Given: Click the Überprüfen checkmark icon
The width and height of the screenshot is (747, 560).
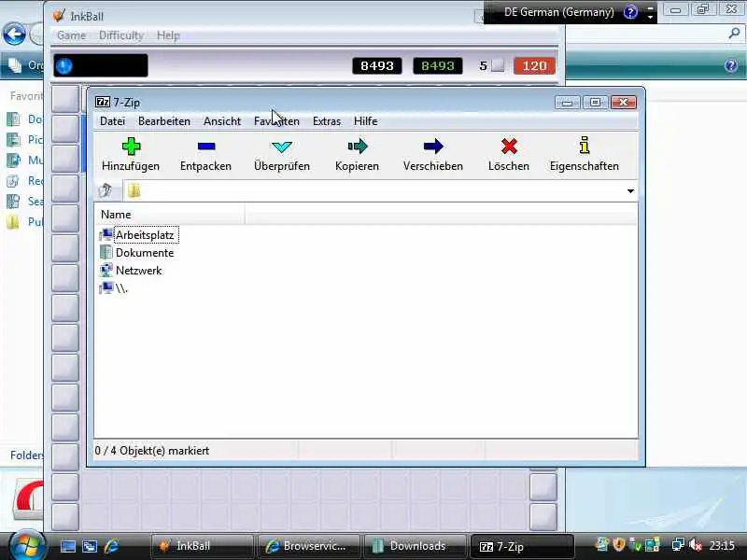Looking at the screenshot, I should [x=282, y=147].
